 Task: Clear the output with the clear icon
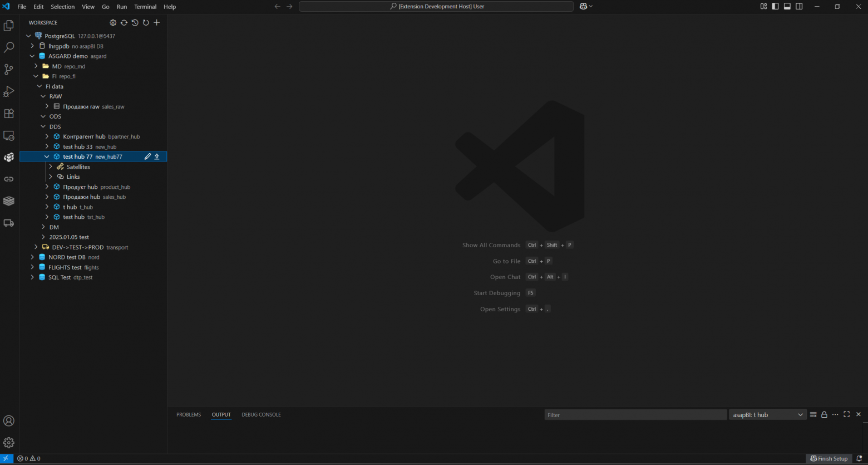click(x=813, y=415)
